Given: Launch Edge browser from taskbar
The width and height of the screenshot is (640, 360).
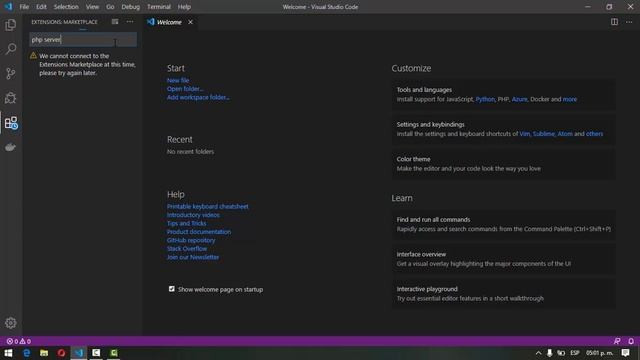Looking at the screenshot, I should click(27, 353).
